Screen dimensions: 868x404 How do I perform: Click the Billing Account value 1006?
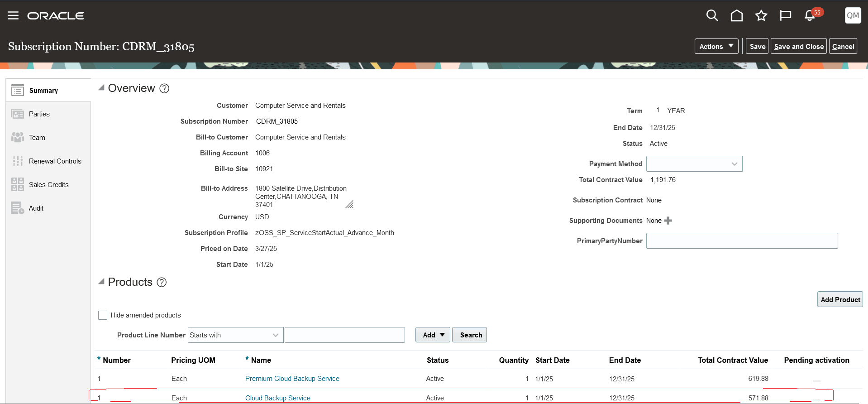pyautogui.click(x=262, y=153)
